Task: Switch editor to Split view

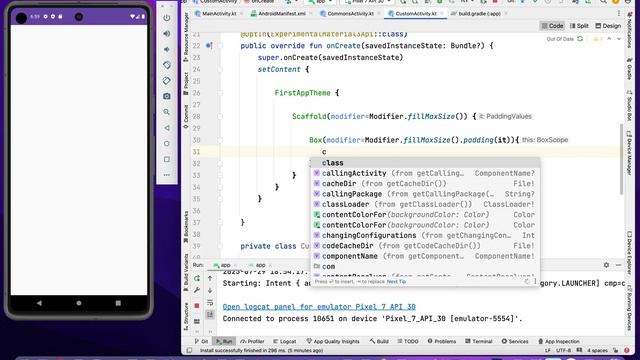Action: [579, 26]
